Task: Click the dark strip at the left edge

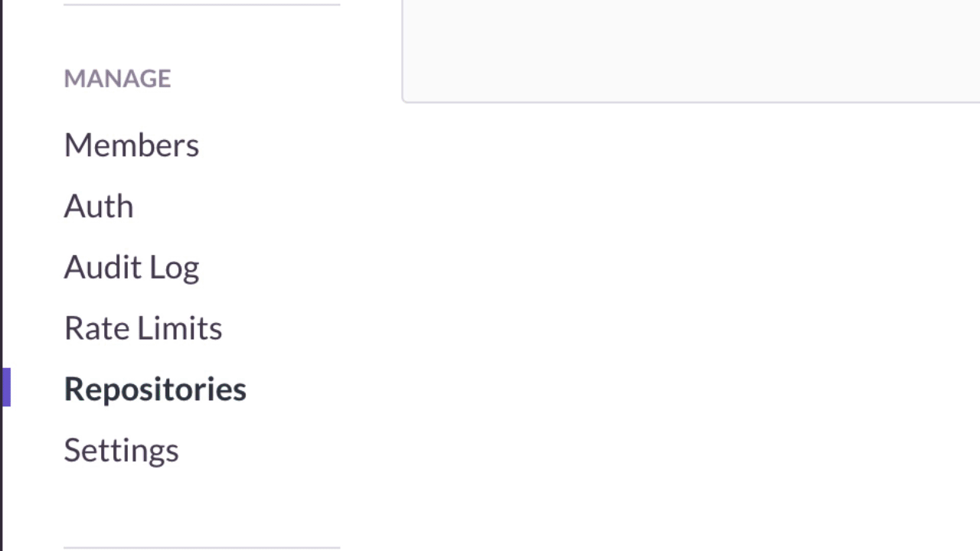Action: [2, 230]
